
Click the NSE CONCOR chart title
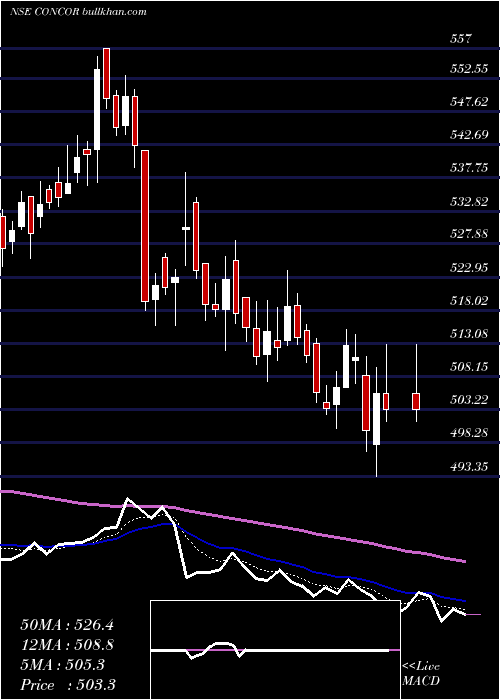coord(78,11)
